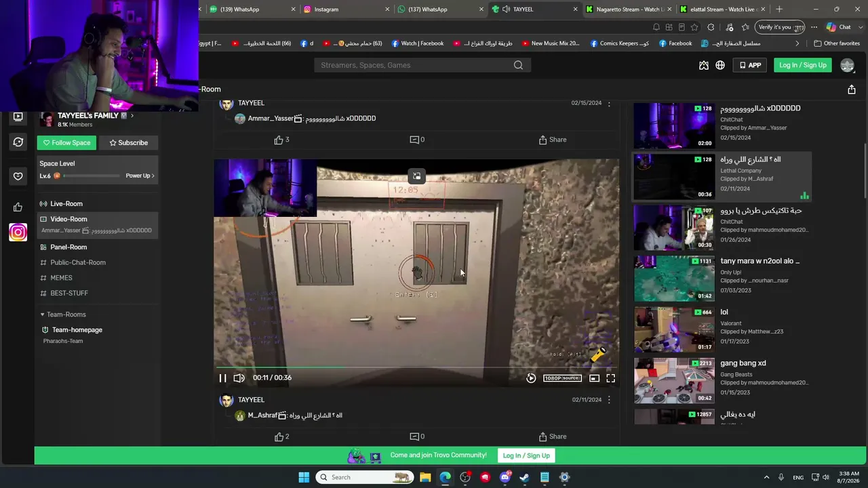Click the bottom banner Log In / Sign Up button
The height and width of the screenshot is (488, 868).
tap(526, 455)
